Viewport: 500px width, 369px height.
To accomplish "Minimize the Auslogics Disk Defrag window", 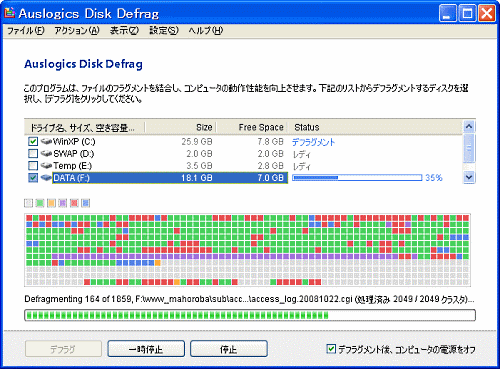I will [447, 14].
